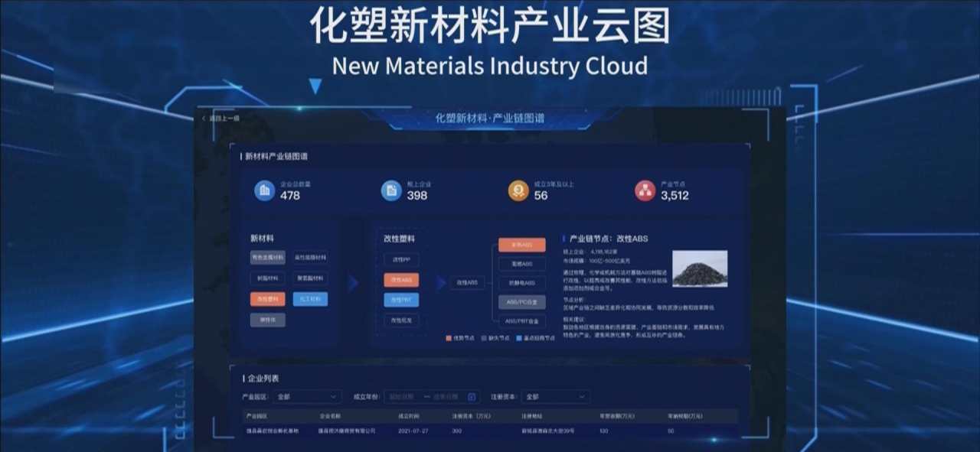Image resolution: width=980 pixels, height=452 pixels.
Task: Click the back chevron labeled 返回上一级
Action: pyautogui.click(x=204, y=119)
